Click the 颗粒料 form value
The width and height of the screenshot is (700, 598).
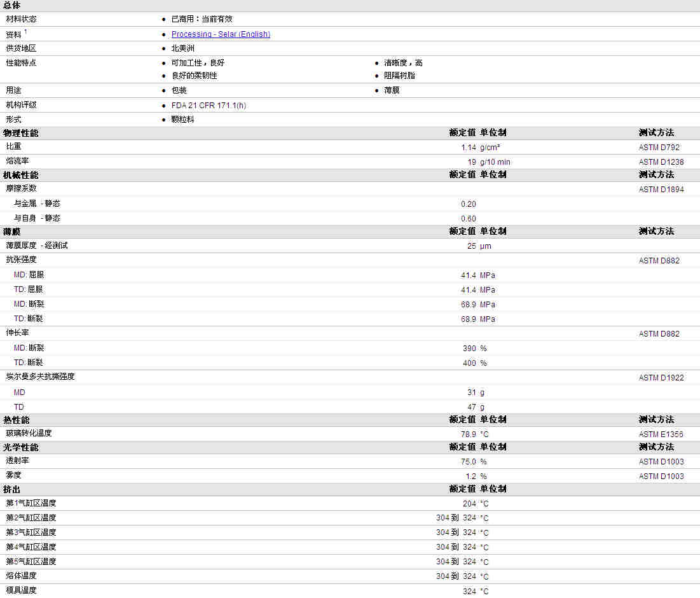coord(182,120)
